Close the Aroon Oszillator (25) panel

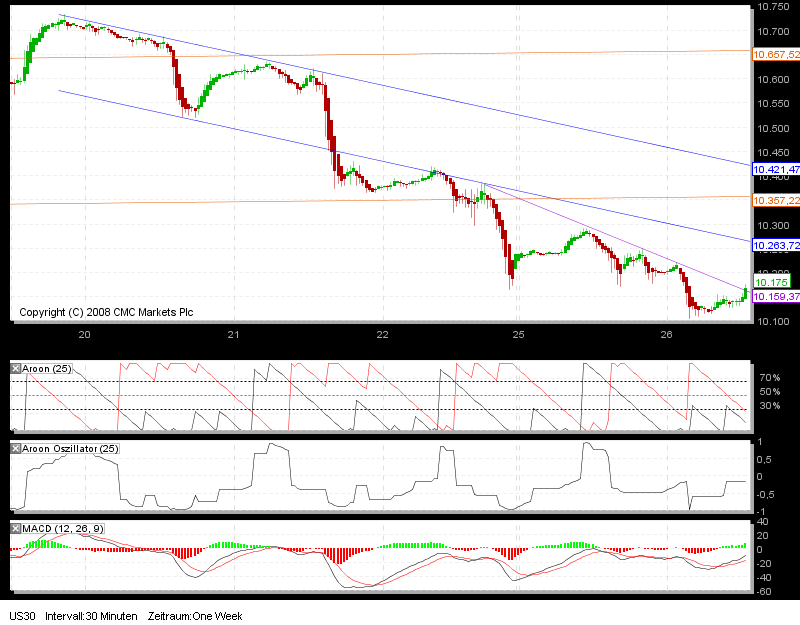pos(14,448)
